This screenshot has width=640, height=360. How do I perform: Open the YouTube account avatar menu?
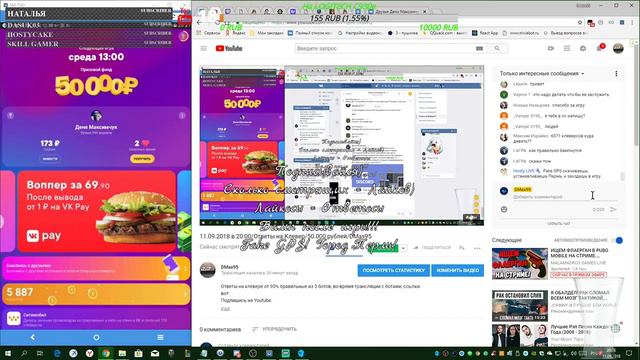(x=618, y=49)
